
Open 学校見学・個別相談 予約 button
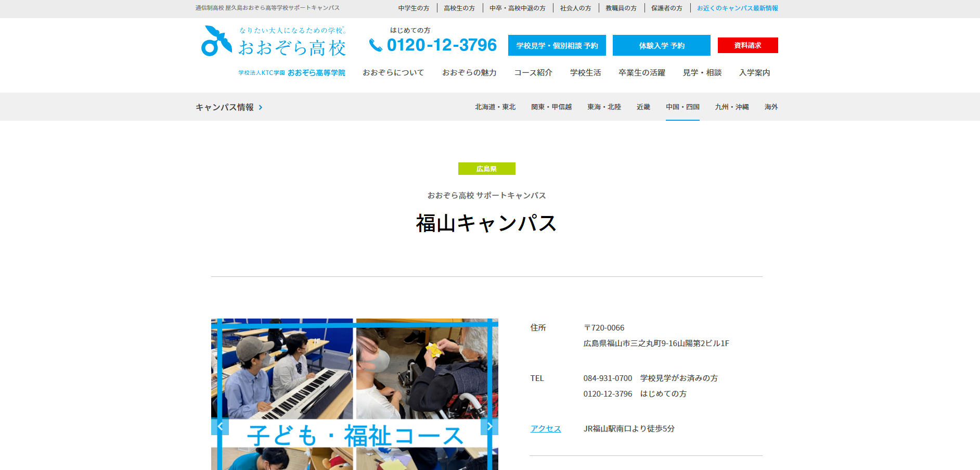(x=557, y=45)
